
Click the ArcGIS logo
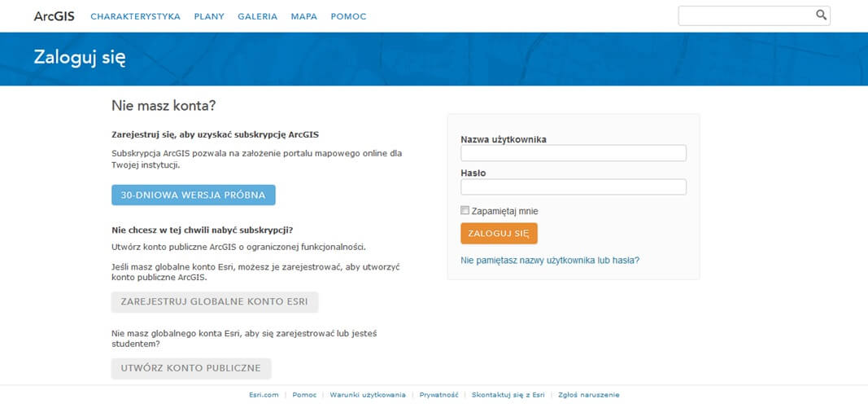click(55, 16)
